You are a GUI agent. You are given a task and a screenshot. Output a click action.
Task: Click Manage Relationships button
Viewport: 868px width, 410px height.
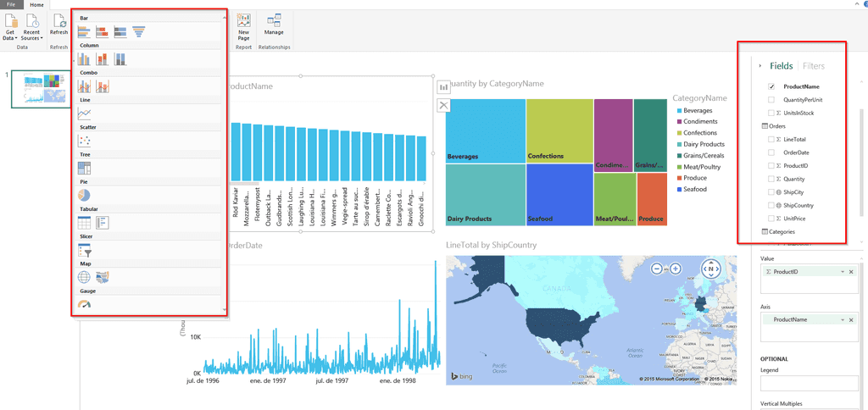tap(274, 25)
